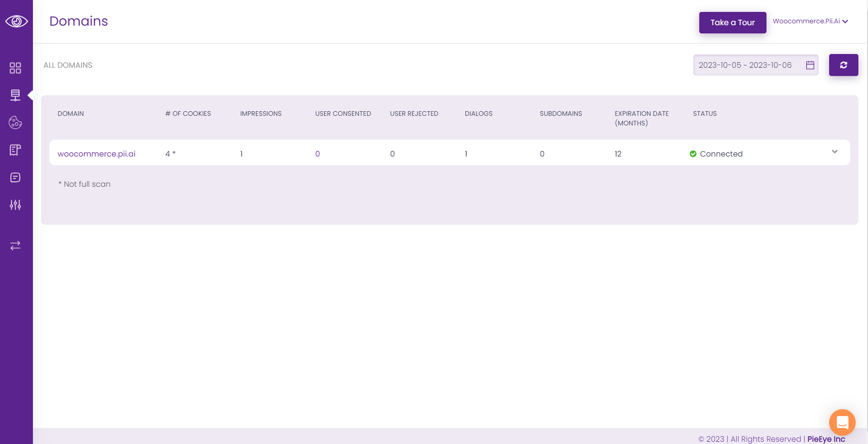
Task: Click the DIALOGS column header
Action: tap(478, 114)
